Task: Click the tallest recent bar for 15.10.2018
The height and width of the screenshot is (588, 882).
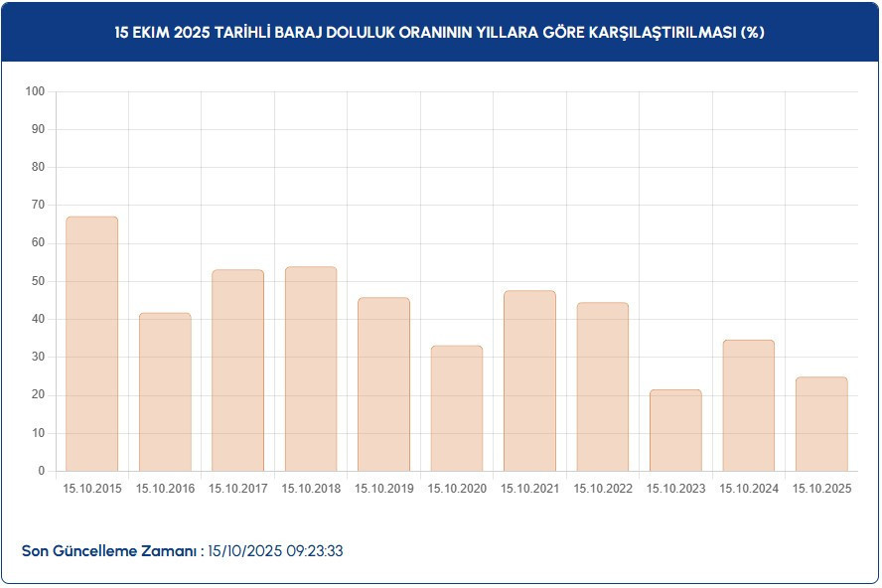Action: click(x=309, y=367)
